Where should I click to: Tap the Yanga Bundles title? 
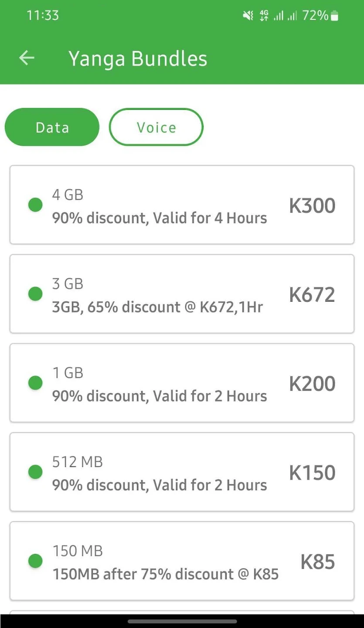tap(138, 59)
